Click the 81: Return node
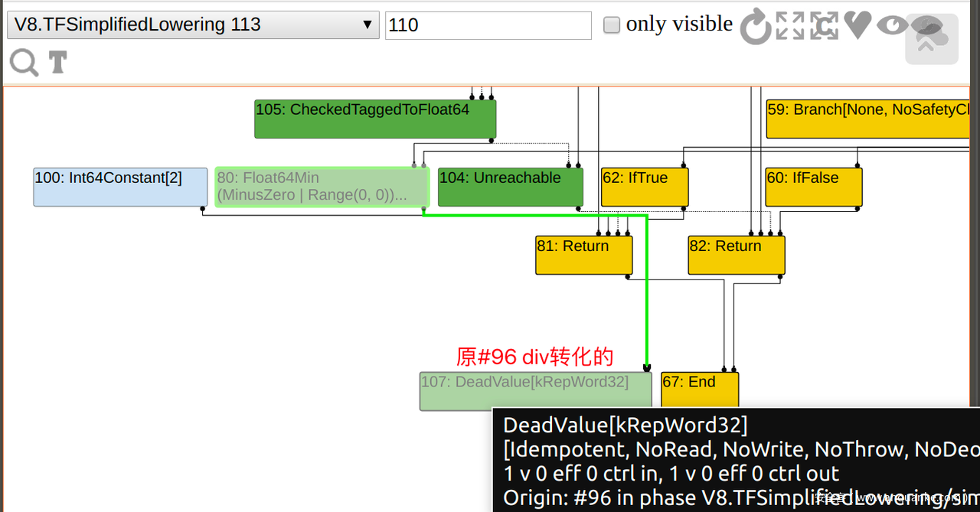Screen dimensions: 980x512 (x=583, y=255)
